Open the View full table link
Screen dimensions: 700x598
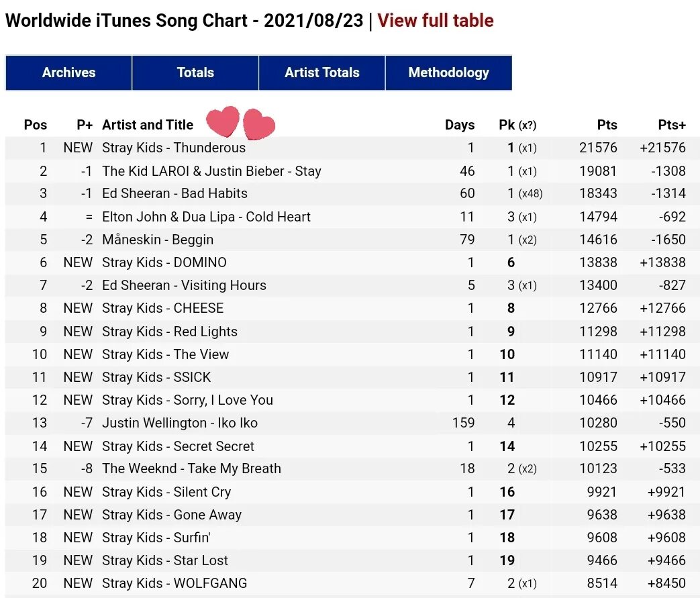click(436, 21)
